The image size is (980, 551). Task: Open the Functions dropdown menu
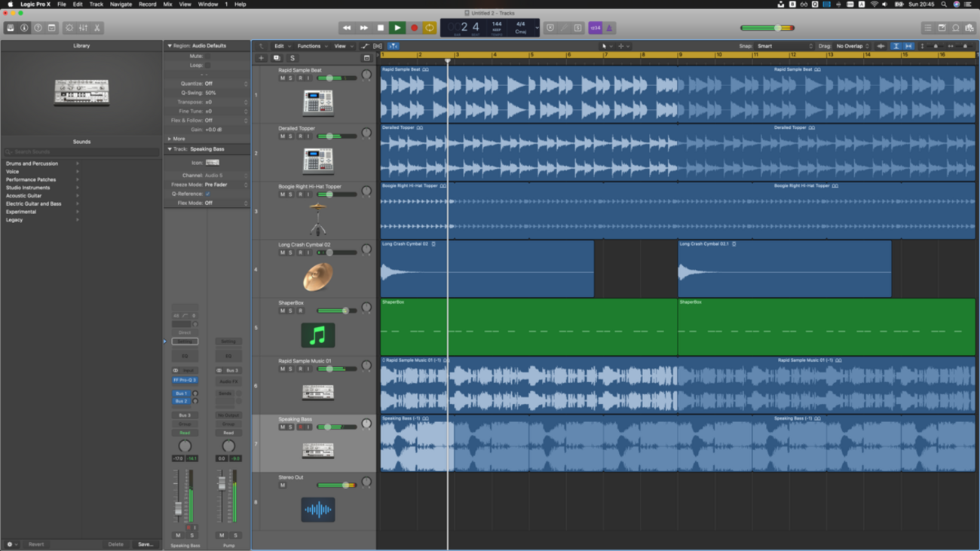311,46
